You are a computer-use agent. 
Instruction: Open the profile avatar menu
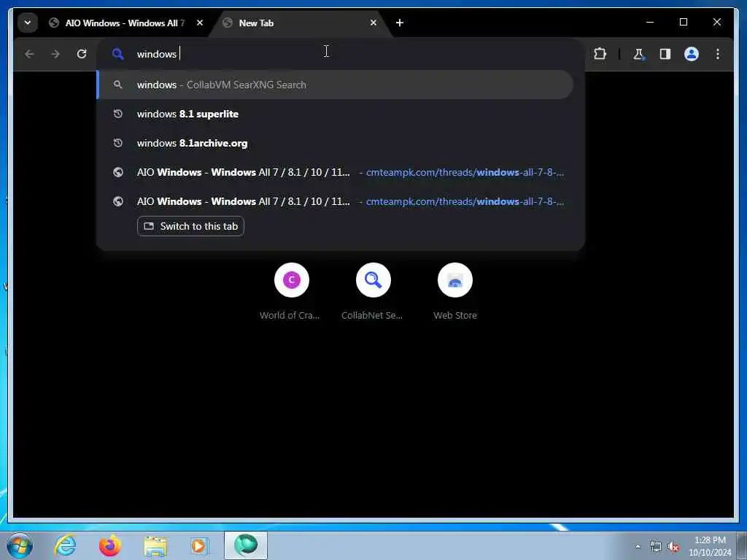(692, 54)
